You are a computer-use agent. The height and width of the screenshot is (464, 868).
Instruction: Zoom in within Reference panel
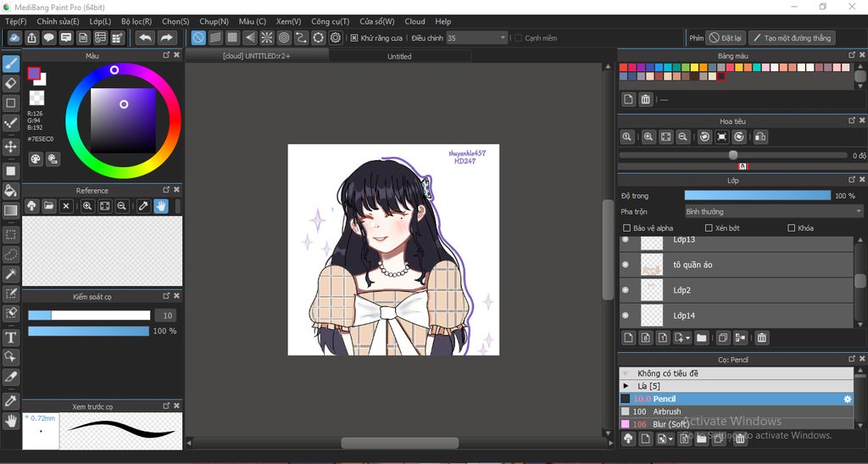click(87, 206)
